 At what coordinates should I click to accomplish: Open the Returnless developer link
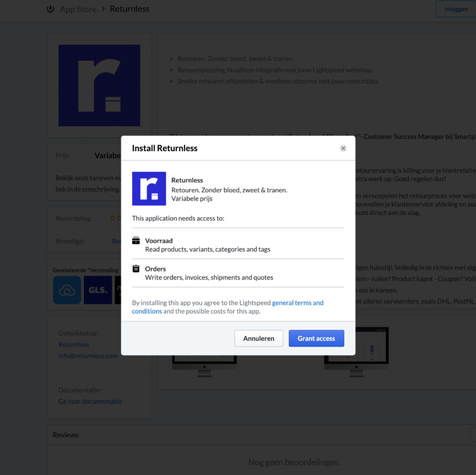[74, 345]
